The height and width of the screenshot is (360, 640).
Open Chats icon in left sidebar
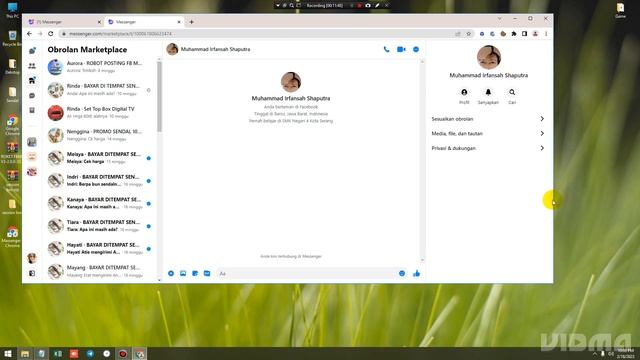point(32,51)
